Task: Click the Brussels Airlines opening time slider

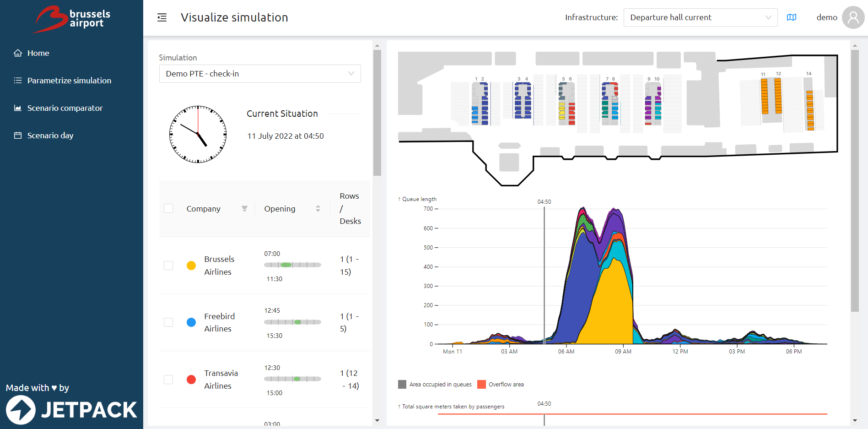Action: (x=292, y=265)
